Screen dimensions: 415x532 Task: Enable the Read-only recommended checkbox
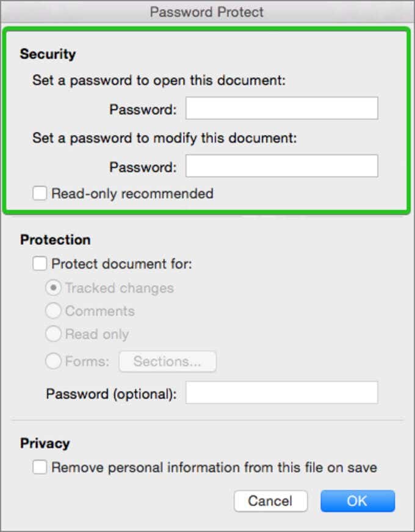(40, 194)
